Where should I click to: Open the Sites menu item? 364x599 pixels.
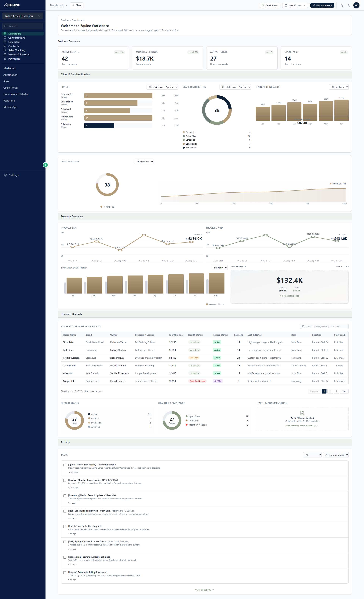6,81
